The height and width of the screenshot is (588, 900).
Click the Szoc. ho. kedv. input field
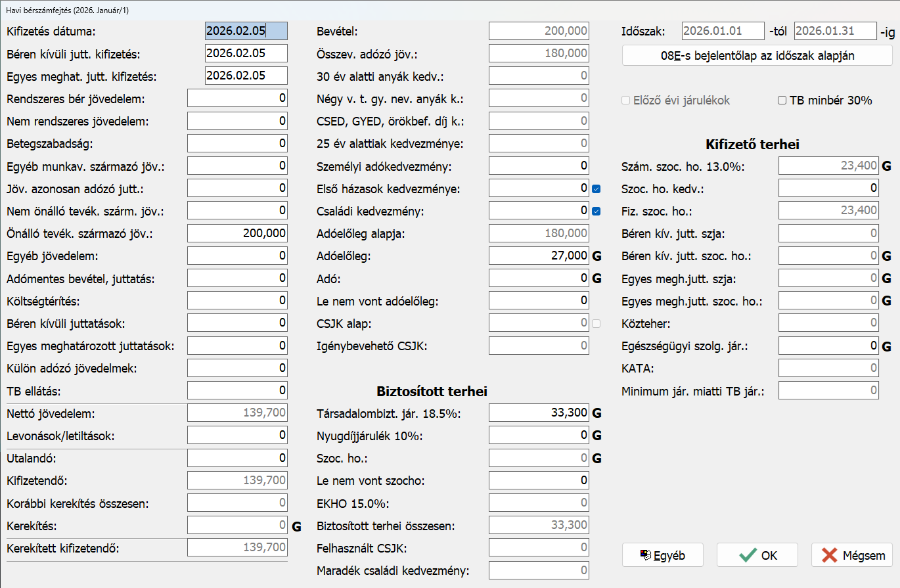pos(828,189)
